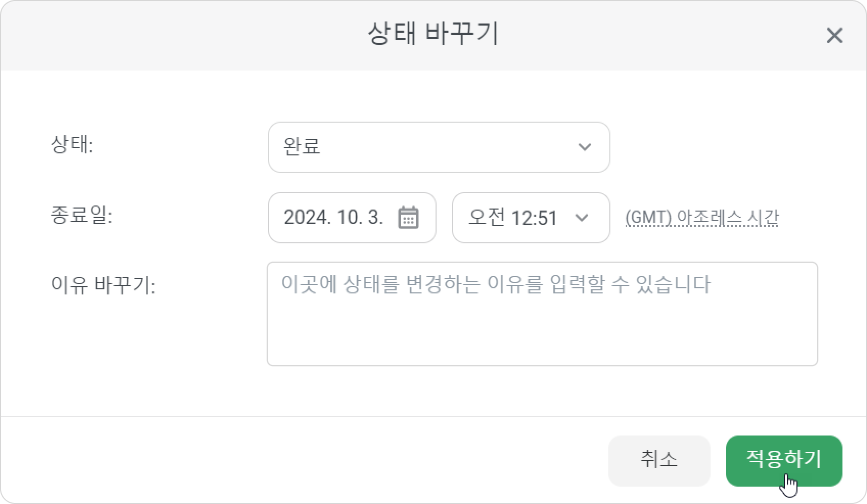
Task: Expand the 상태 dropdown chevron
Action: (584, 147)
